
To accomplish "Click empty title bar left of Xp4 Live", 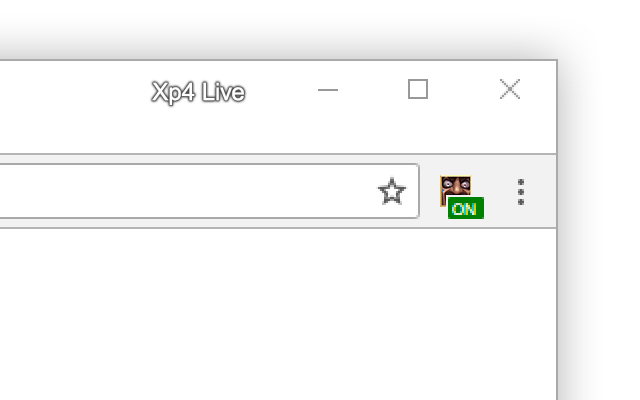I will [x=73, y=91].
